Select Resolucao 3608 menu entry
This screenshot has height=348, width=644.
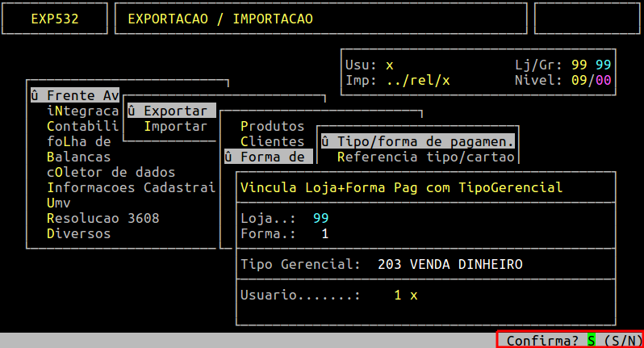[102, 218]
